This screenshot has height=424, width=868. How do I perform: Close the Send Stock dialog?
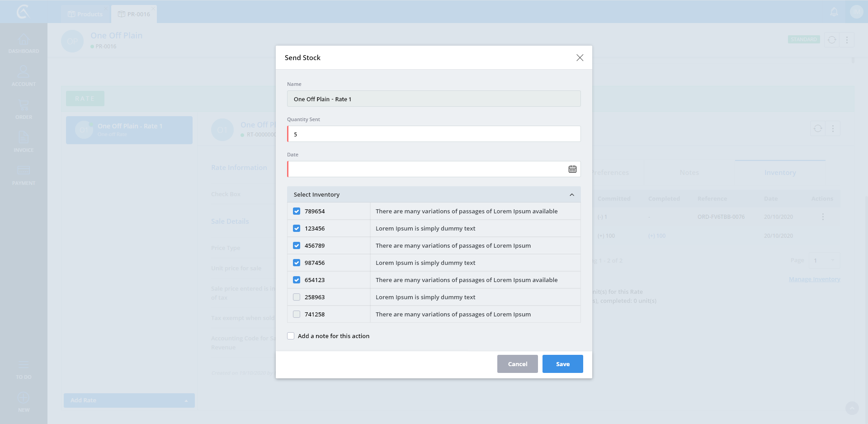pyautogui.click(x=580, y=58)
